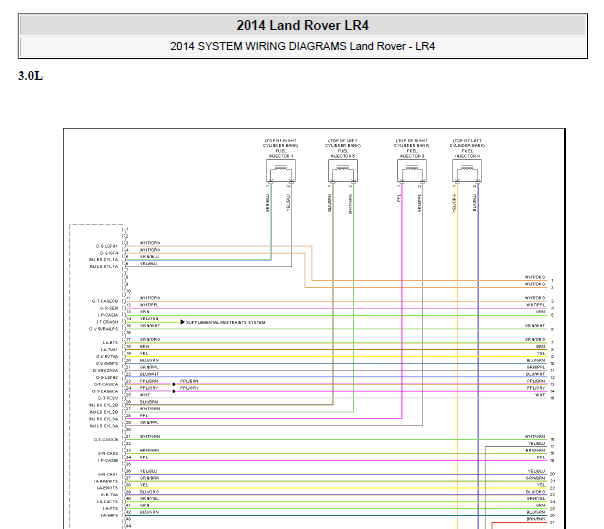Image resolution: width=604 pixels, height=529 pixels.
Task: Click vertical BLK/BRN label under Injector 5
Action: coord(329,203)
